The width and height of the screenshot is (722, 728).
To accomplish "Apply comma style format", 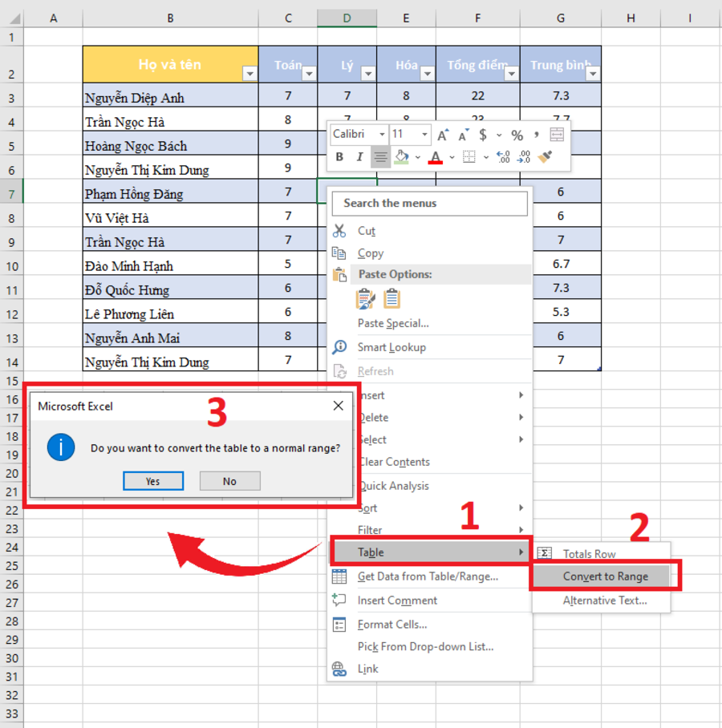I will pyautogui.click(x=537, y=135).
